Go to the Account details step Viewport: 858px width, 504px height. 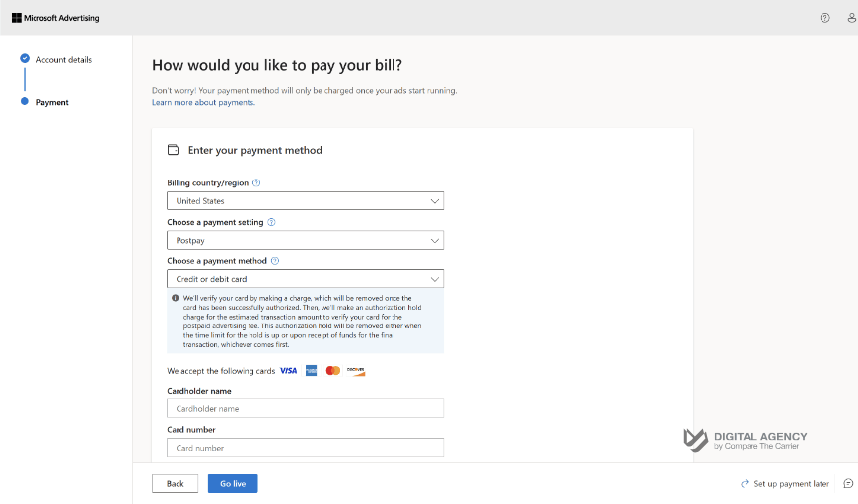(63, 60)
